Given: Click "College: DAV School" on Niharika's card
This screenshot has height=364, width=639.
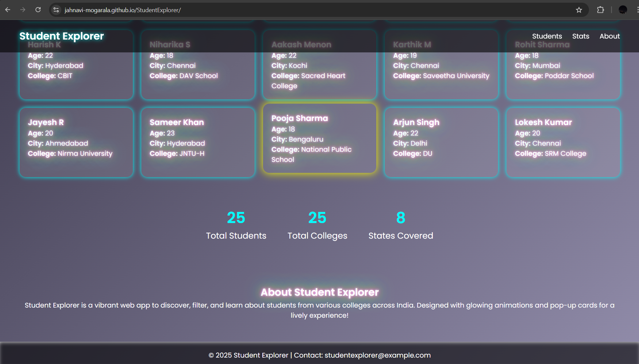Looking at the screenshot, I should [184, 76].
